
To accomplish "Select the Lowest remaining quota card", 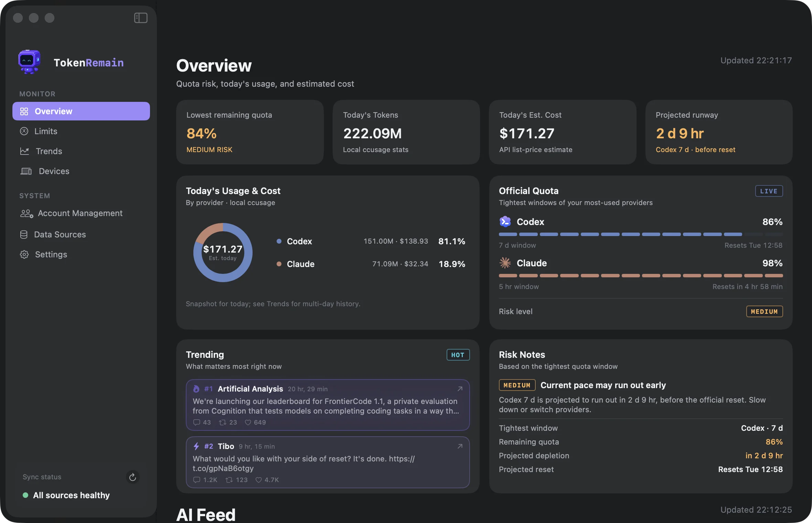I will click(250, 132).
